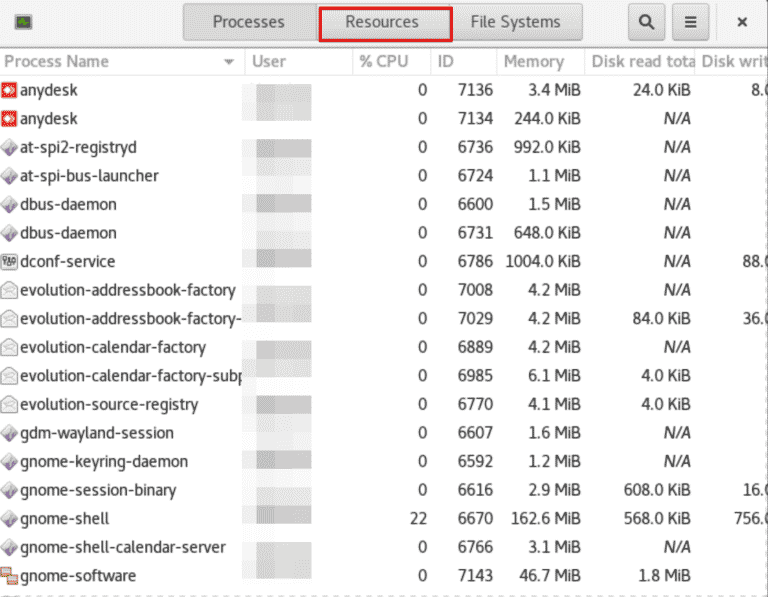
Task: Click the gnome-software process icon
Action: (x=9, y=576)
